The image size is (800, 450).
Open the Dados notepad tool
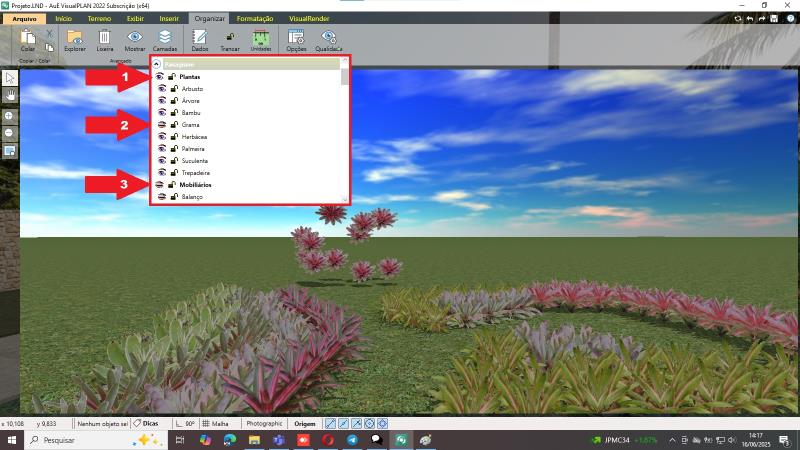point(199,40)
